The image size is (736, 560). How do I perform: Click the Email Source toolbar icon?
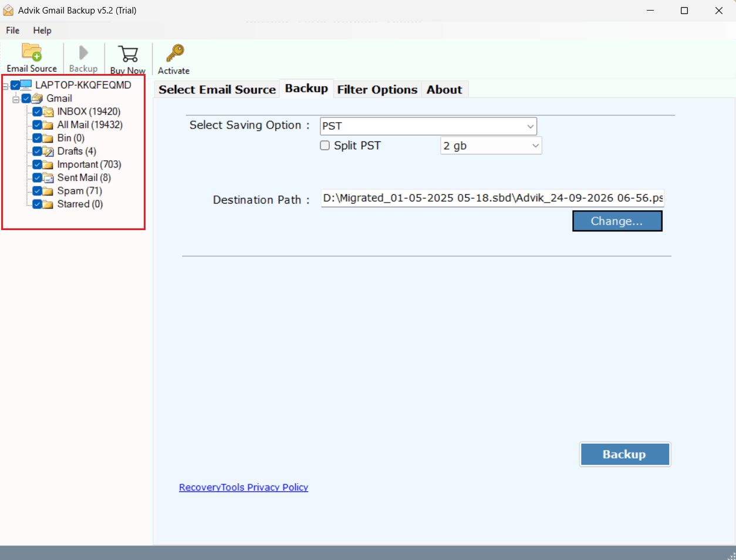click(x=32, y=52)
